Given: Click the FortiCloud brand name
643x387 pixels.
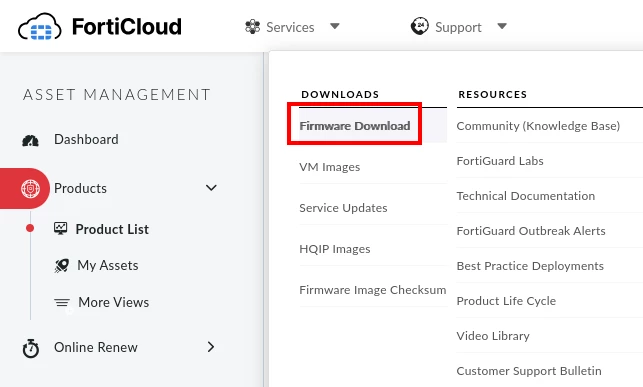Looking at the screenshot, I should 127,27.
